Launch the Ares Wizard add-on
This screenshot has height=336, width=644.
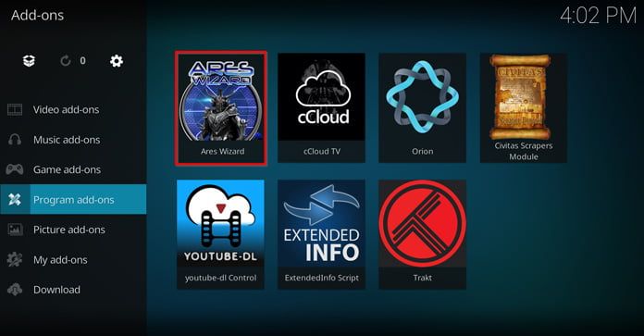coord(221,108)
